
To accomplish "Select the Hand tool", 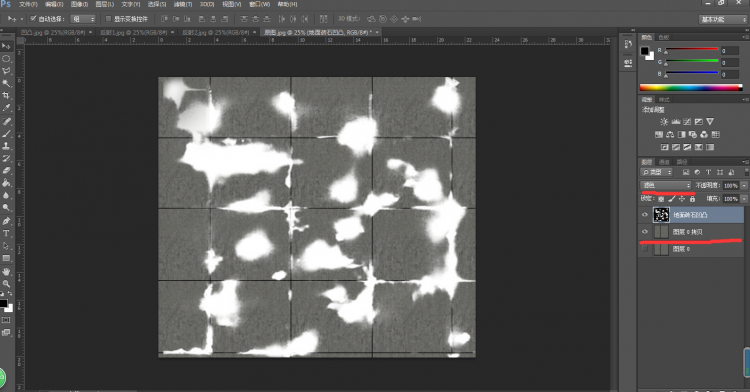I will [6, 271].
